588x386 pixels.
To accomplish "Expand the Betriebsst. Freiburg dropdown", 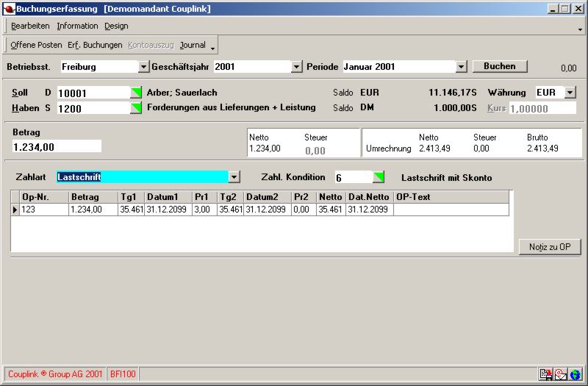I will click(143, 67).
